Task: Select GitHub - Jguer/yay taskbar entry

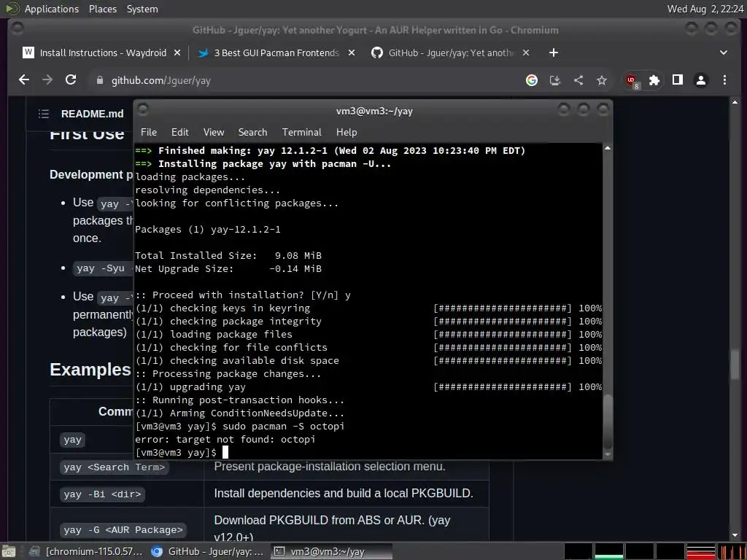Action: pos(208,551)
